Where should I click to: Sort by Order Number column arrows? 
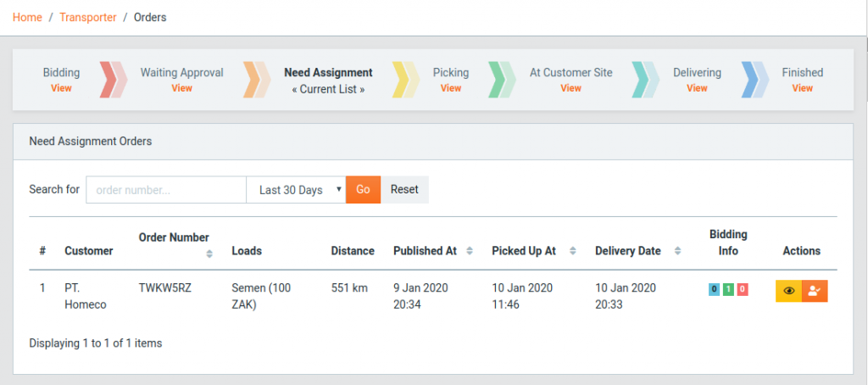pos(209,254)
